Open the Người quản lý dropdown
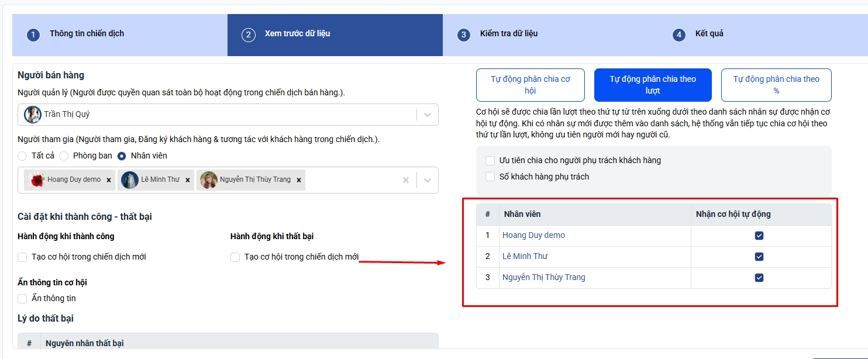The width and height of the screenshot is (868, 359). pos(427,115)
